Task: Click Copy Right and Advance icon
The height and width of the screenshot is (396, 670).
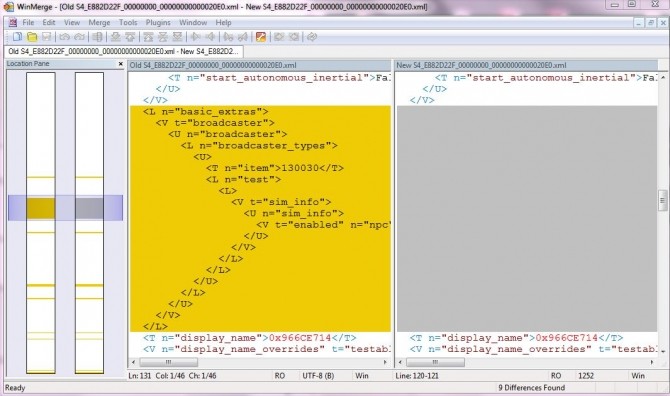Action: [228, 37]
